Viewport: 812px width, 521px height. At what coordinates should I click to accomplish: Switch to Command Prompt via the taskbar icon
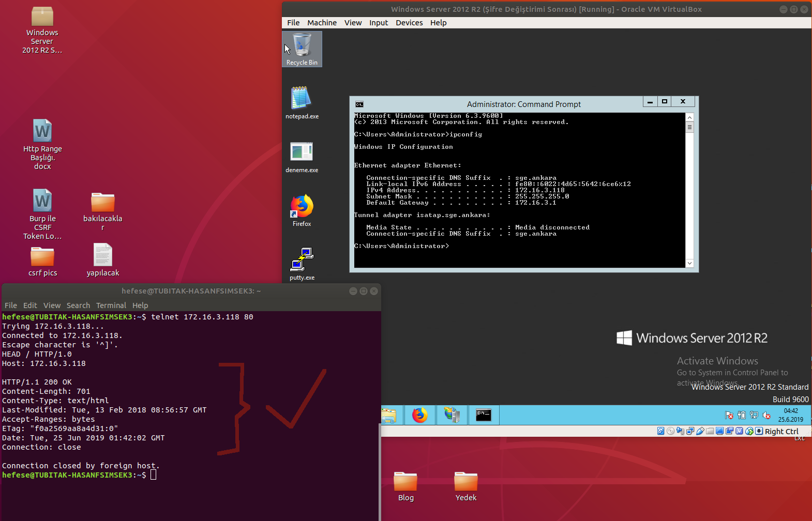484,415
